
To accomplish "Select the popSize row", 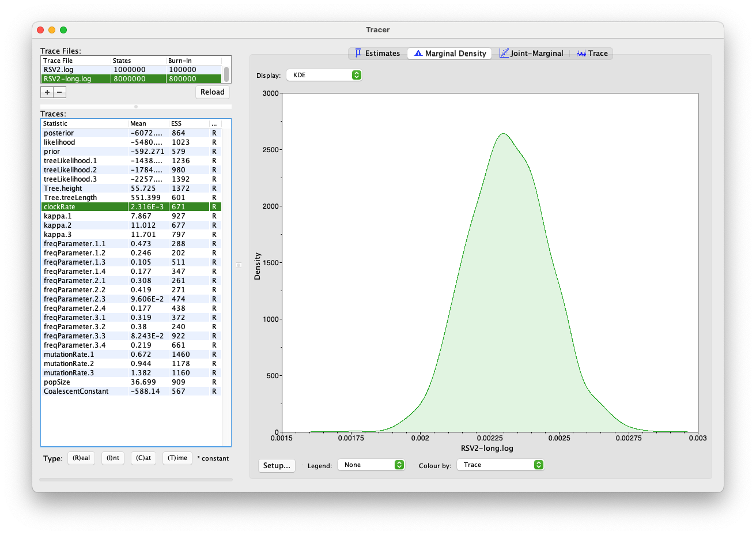I will 131,382.
